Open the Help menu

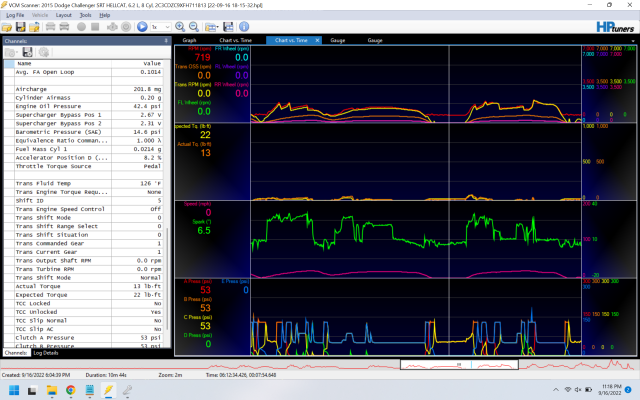tap(105, 15)
